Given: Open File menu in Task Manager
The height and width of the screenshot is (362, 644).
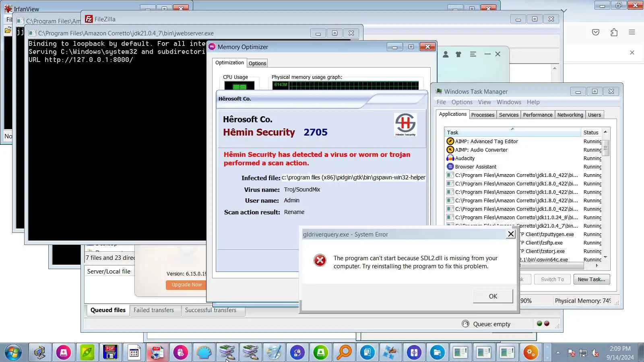Looking at the screenshot, I should [x=441, y=102].
